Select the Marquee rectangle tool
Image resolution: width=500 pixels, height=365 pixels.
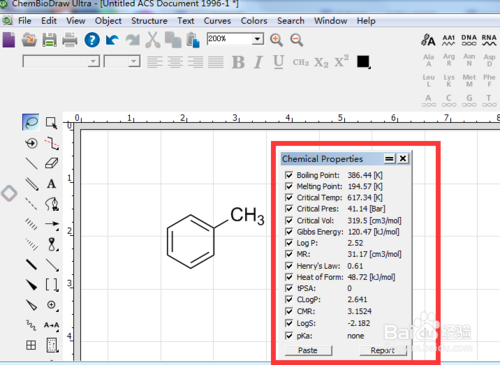(x=51, y=123)
